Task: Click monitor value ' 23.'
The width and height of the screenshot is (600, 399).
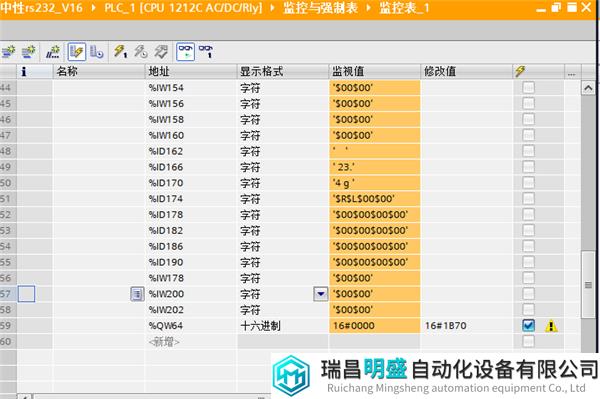Action: click(x=375, y=167)
